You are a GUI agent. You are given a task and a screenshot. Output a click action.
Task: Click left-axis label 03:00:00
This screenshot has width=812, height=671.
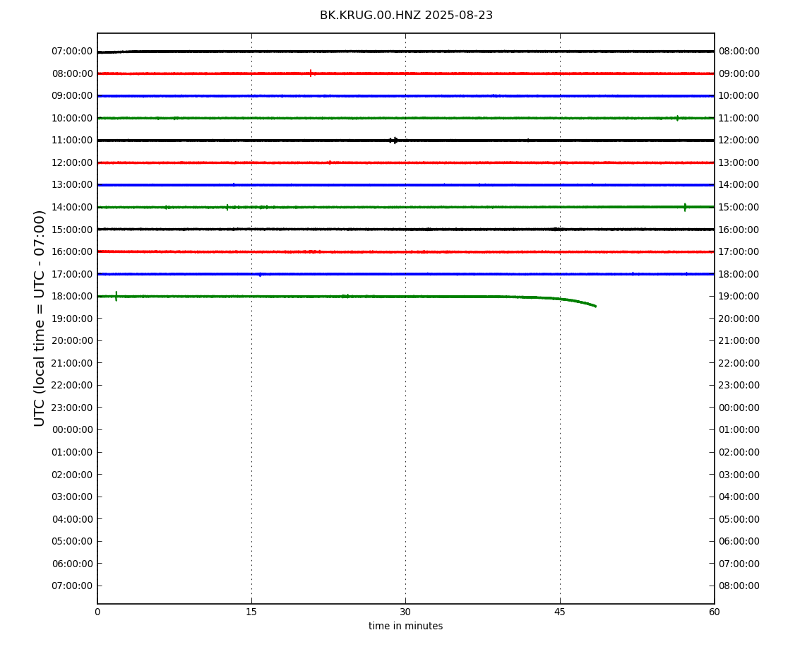click(x=73, y=497)
